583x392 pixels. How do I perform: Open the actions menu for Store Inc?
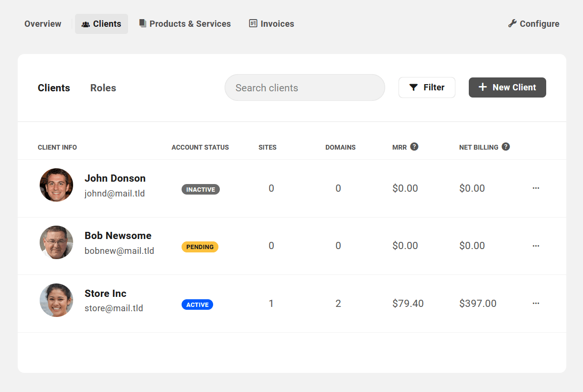(x=536, y=304)
